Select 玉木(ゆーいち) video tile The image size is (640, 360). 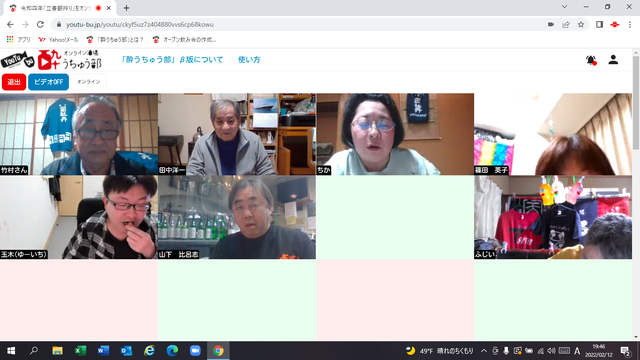point(79,218)
